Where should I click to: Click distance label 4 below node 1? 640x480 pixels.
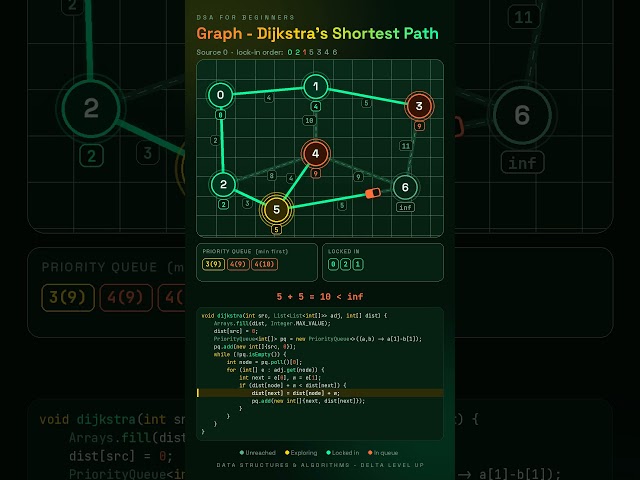(316, 107)
